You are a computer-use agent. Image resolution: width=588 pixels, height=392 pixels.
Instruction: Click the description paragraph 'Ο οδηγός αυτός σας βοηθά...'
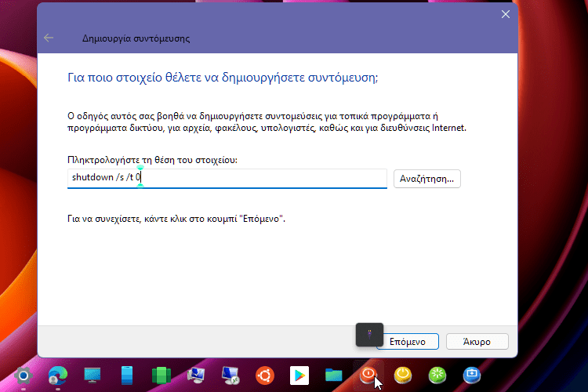click(x=267, y=122)
